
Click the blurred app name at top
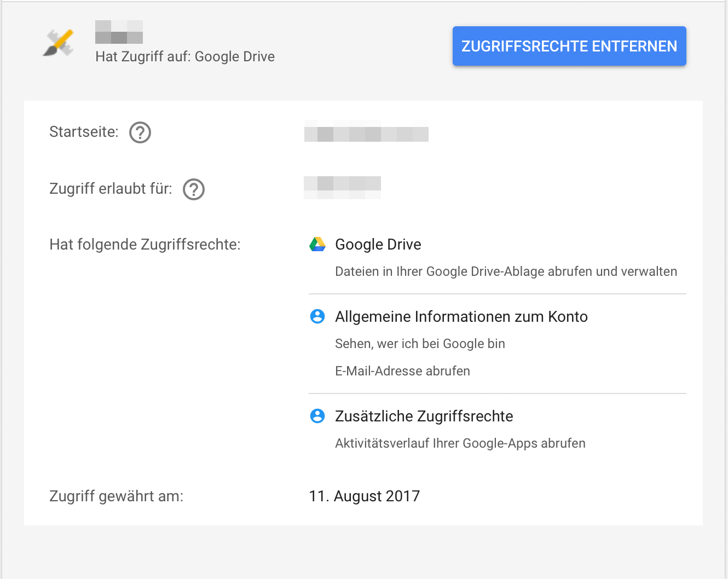(119, 32)
